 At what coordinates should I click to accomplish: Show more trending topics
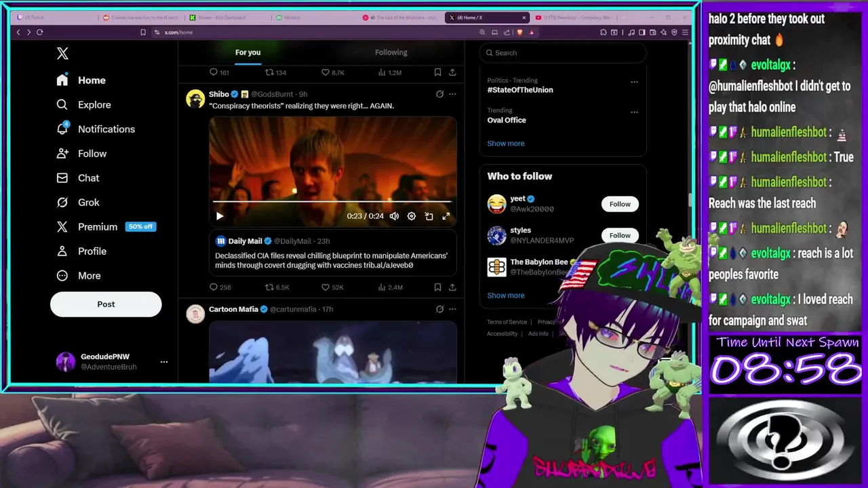[506, 144]
